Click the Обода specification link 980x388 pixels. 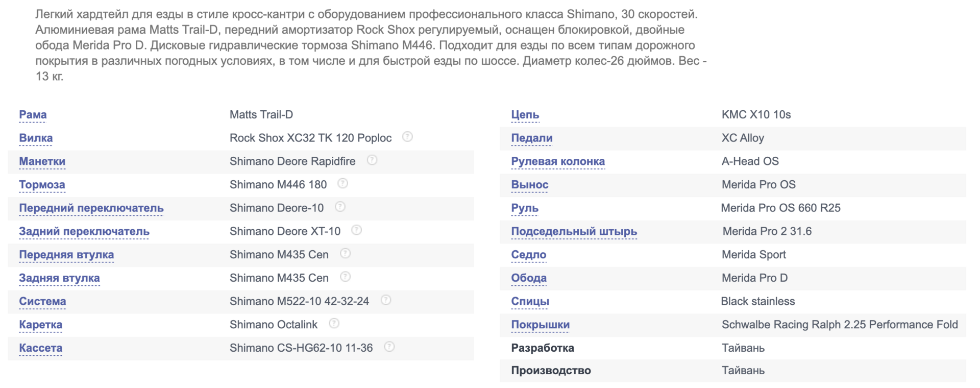[x=529, y=278]
